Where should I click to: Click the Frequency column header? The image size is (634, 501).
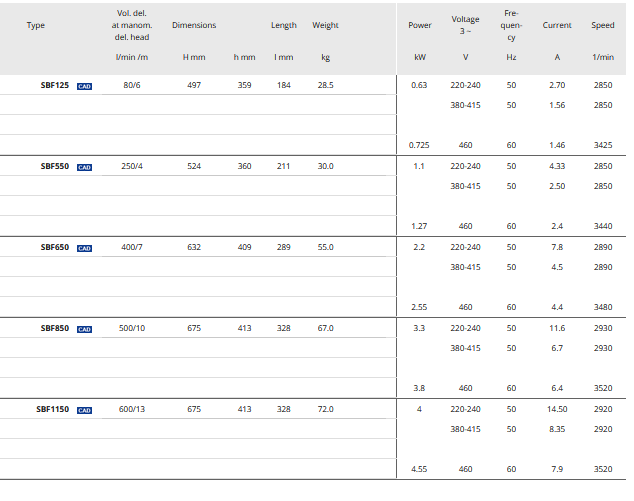click(511, 25)
